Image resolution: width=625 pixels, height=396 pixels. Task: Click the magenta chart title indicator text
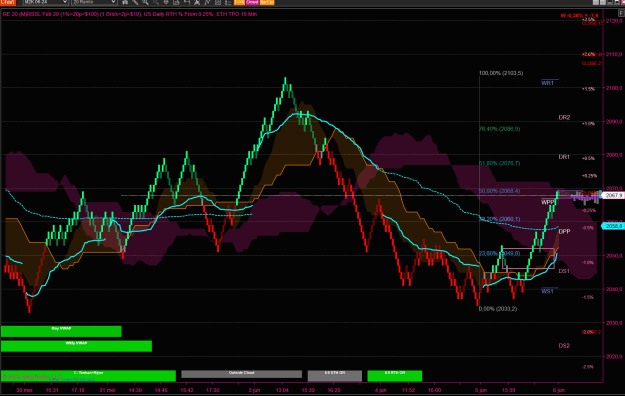click(130, 14)
